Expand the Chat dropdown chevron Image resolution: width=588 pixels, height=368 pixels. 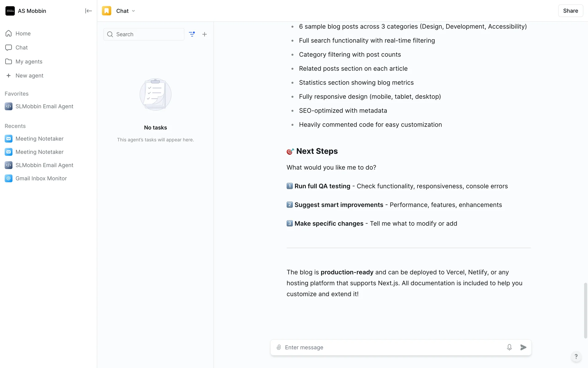coord(134,11)
